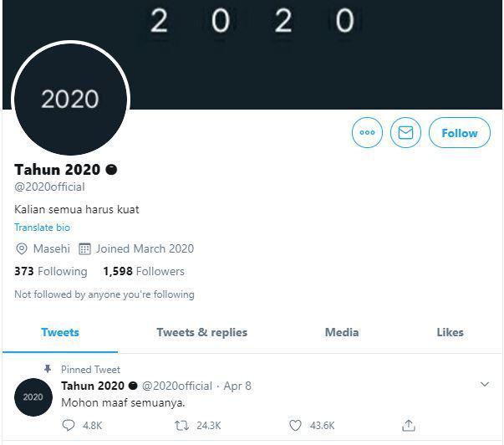Click the location pin icon near Masehi

[22, 248]
